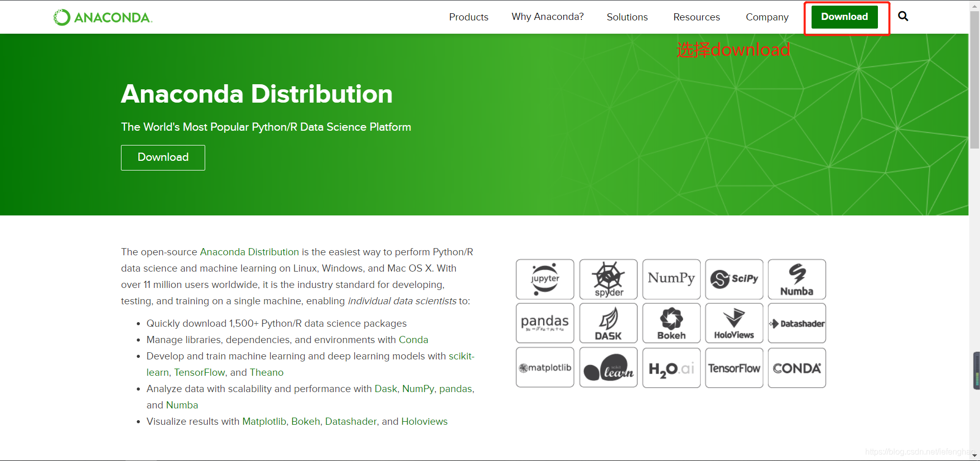Click the TensorFlow logo tile
This screenshot has height=461, width=980.
(x=734, y=368)
